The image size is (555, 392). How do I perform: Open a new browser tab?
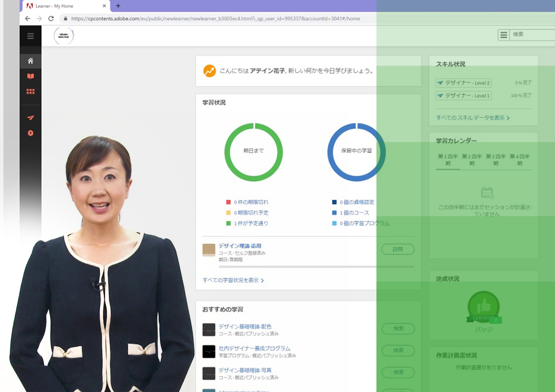(118, 6)
